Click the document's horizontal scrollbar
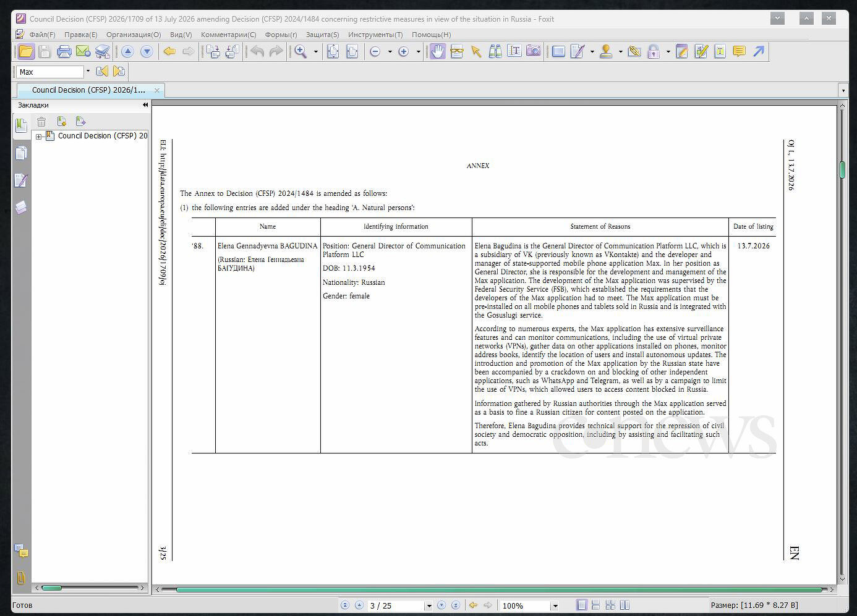 (500, 589)
